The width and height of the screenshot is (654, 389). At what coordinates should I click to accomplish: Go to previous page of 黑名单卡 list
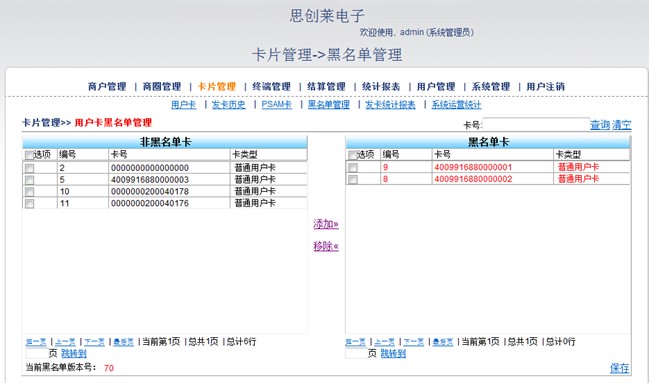tap(385, 342)
